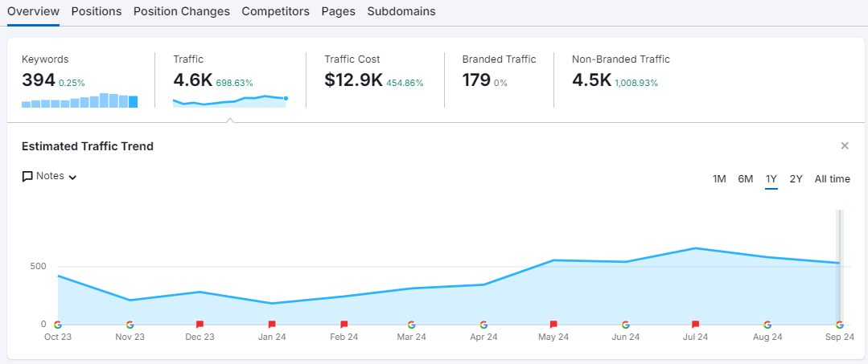The width and height of the screenshot is (868, 364).
Task: Click the red flag marker at Jul 24
Action: coord(696,325)
